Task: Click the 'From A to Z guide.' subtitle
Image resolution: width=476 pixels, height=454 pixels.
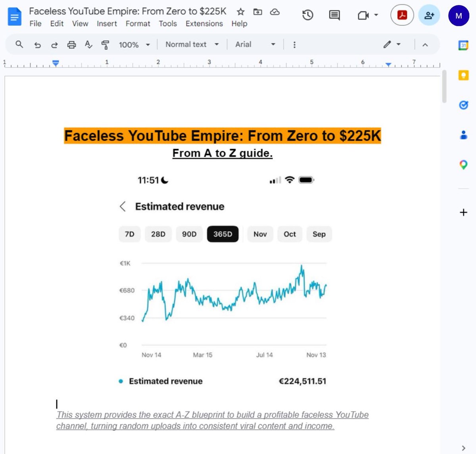Action: coord(223,153)
